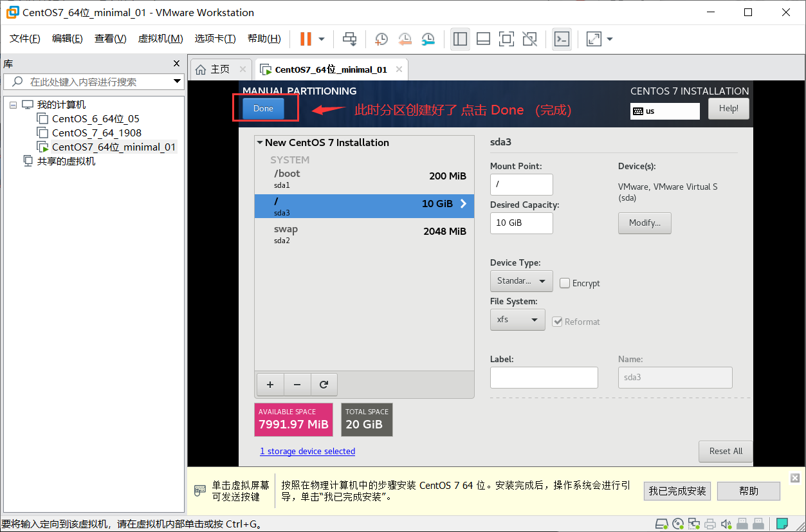Select the / sda3 partition row

[x=364, y=206]
